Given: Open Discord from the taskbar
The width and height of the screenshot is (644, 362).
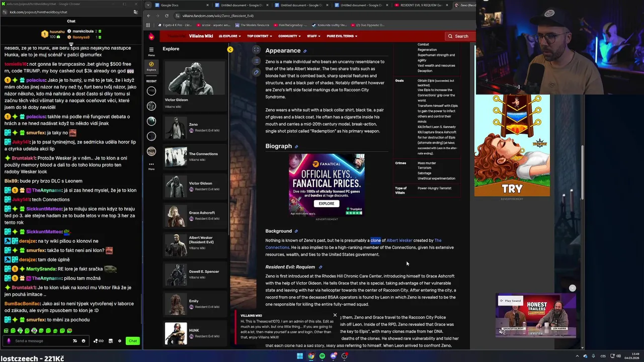Looking at the screenshot, I should coord(333,356).
